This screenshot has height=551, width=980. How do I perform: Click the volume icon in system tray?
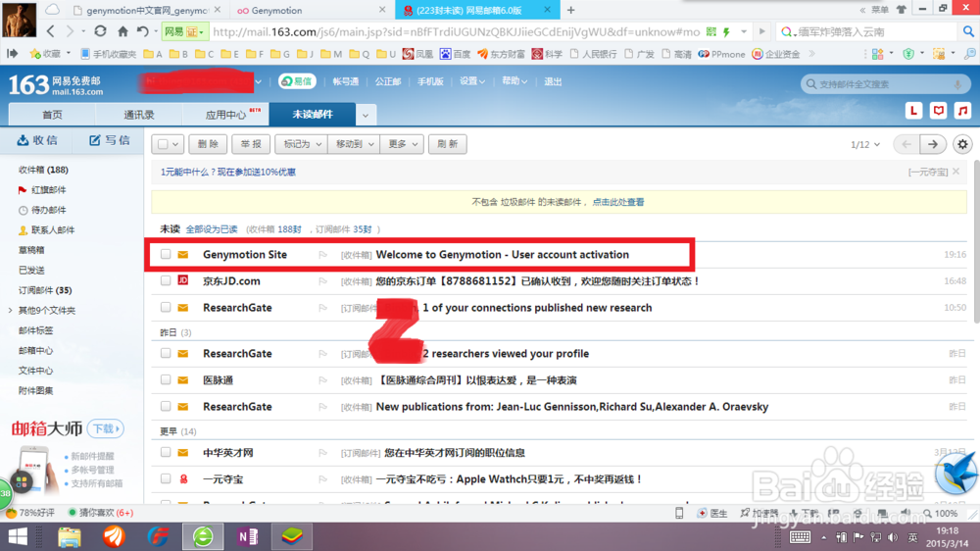893,537
